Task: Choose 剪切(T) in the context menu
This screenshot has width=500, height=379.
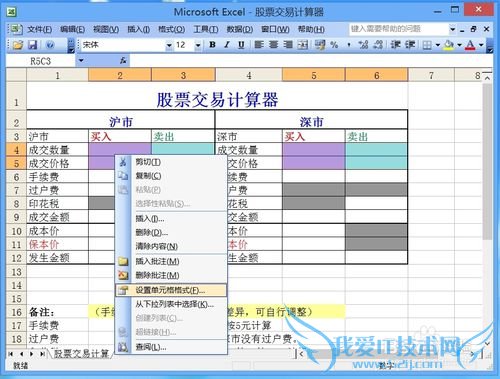Action: [x=171, y=162]
